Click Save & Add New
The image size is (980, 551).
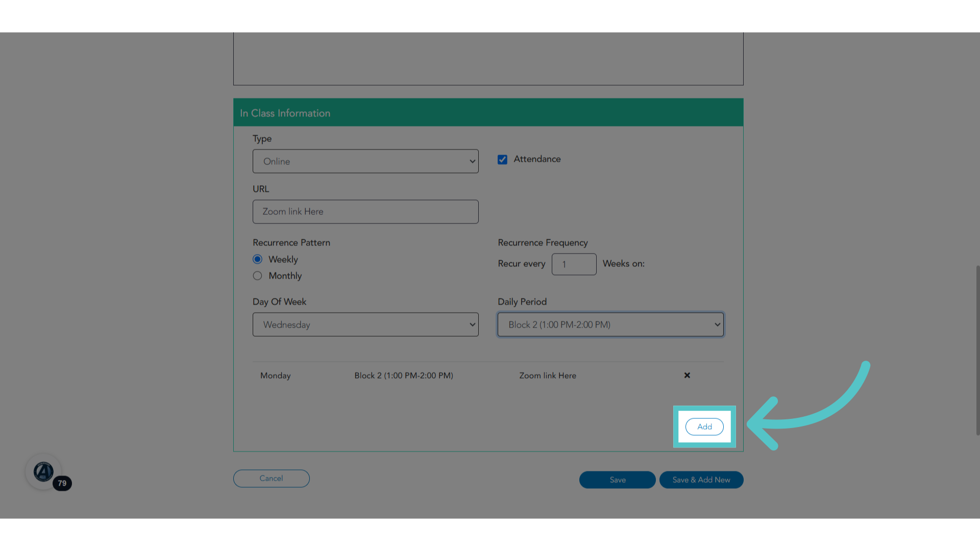(701, 480)
